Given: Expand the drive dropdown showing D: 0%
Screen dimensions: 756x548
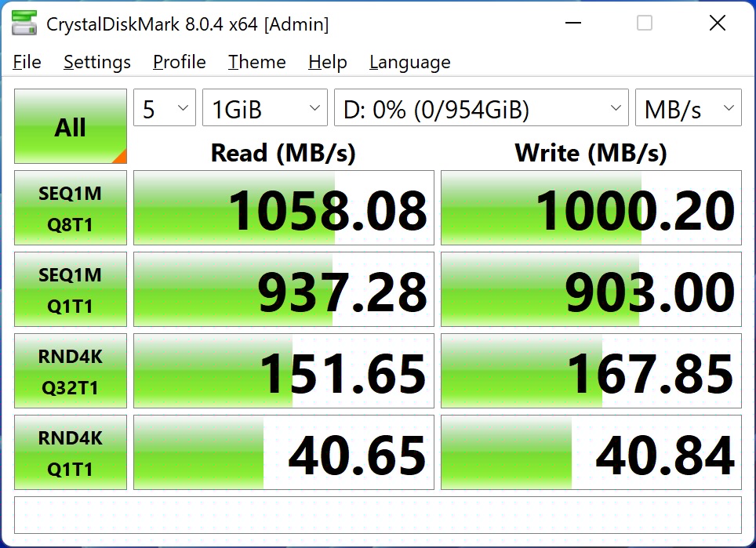Looking at the screenshot, I should click(x=482, y=107).
